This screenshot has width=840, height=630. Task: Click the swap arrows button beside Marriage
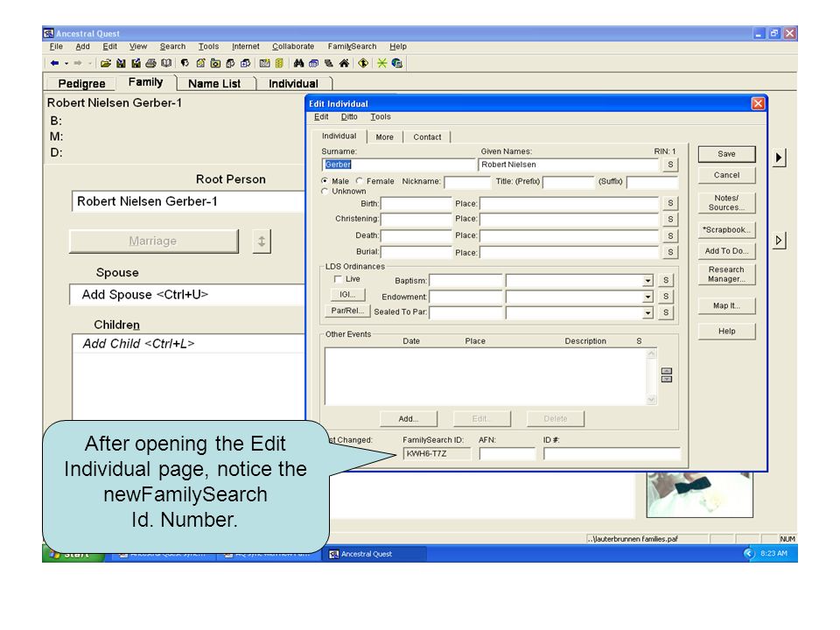[x=262, y=241]
